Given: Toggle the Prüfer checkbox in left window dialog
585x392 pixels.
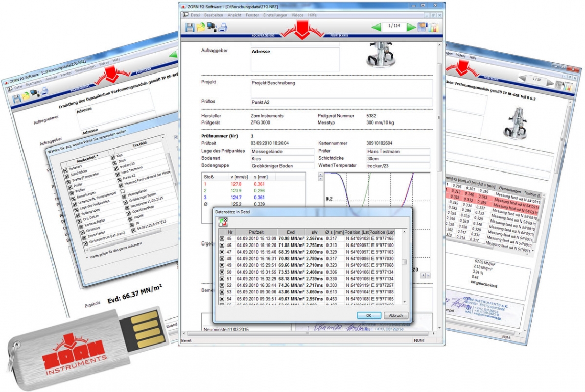Looking at the screenshot, I should pyautogui.click(x=69, y=188).
